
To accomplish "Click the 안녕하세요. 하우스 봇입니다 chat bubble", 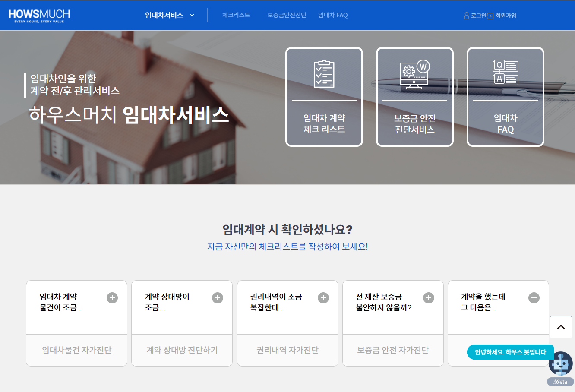I will pyautogui.click(x=510, y=352).
